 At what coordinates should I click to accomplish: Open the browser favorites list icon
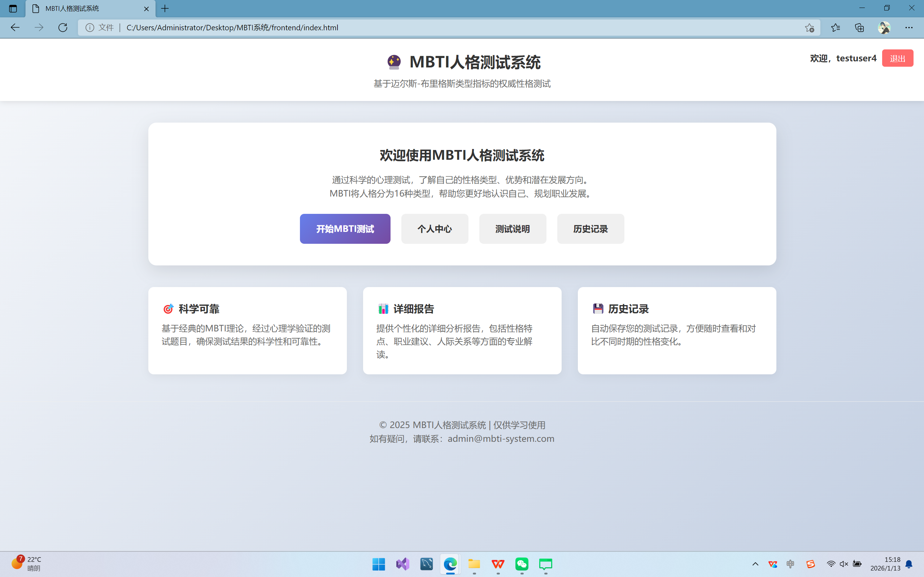tap(836, 27)
